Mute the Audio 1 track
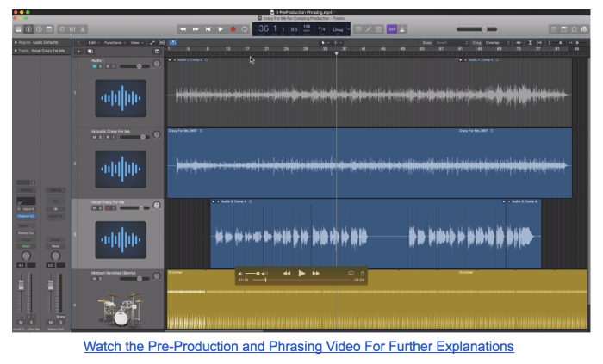This screenshot has height=364, width=603. (x=95, y=65)
